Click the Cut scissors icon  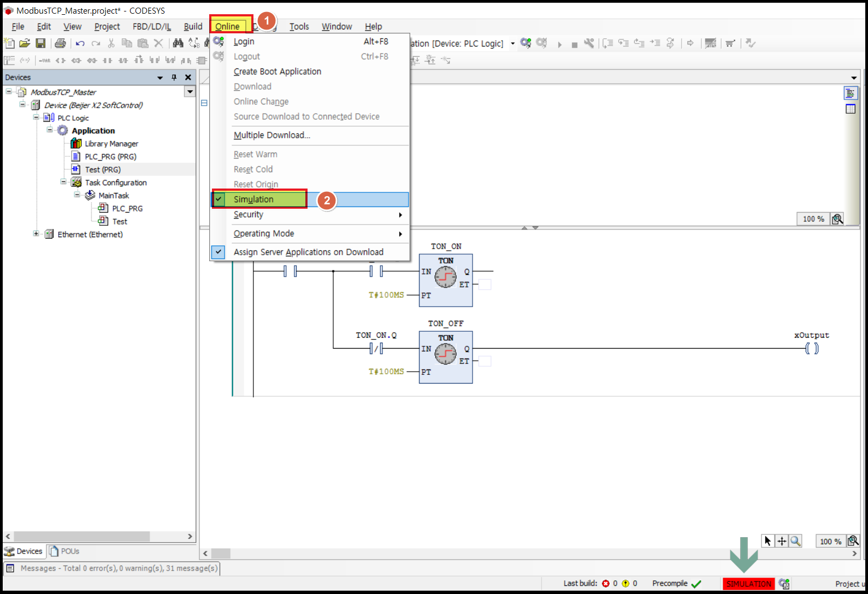[111, 43]
